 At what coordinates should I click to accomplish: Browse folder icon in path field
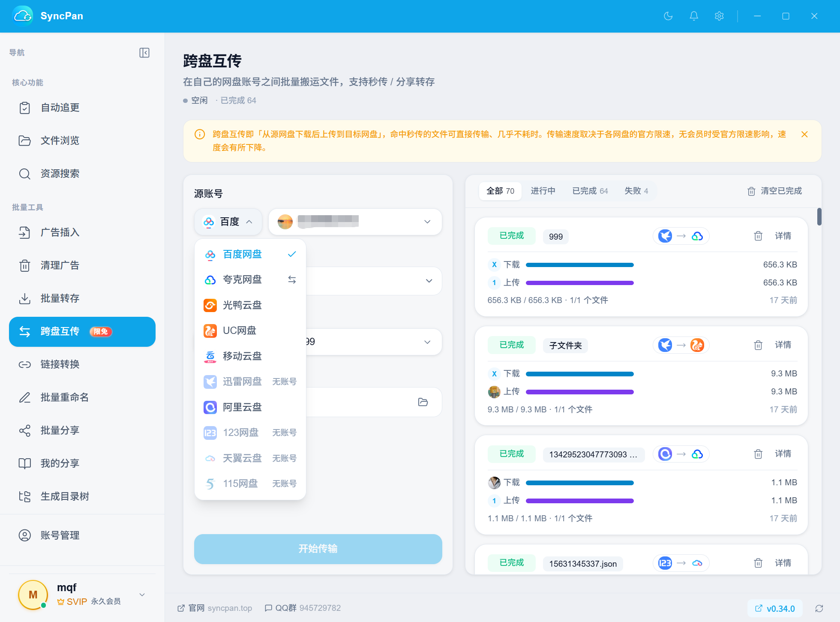pyautogui.click(x=423, y=402)
